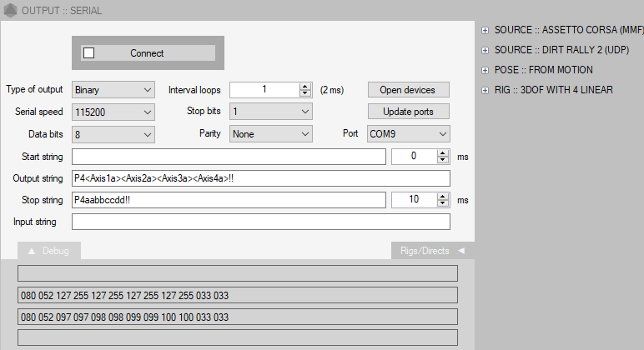This screenshot has height=350, width=644.
Task: Click into the Input string field
Action: point(260,222)
